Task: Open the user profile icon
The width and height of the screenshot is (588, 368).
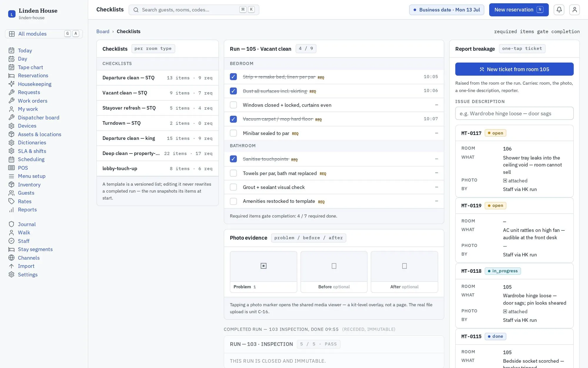Action: tap(574, 10)
